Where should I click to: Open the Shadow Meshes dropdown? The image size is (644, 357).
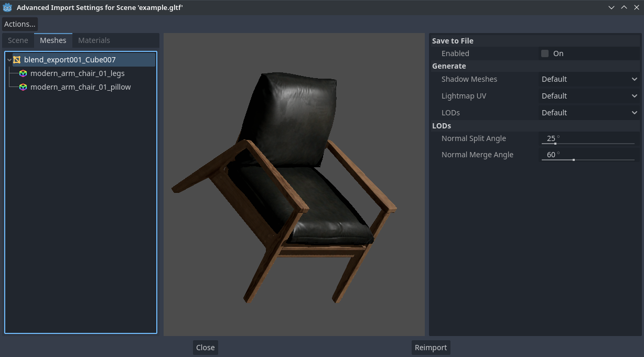(588, 79)
